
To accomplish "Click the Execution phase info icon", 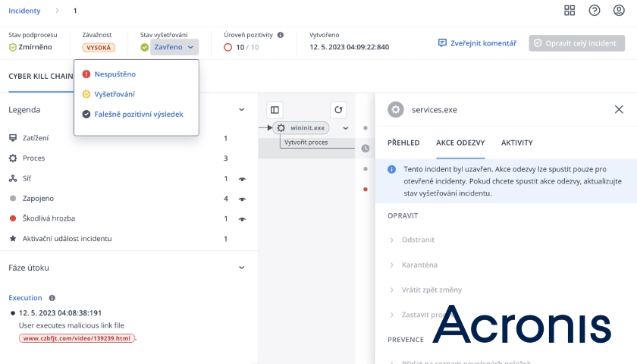I will 52,298.
